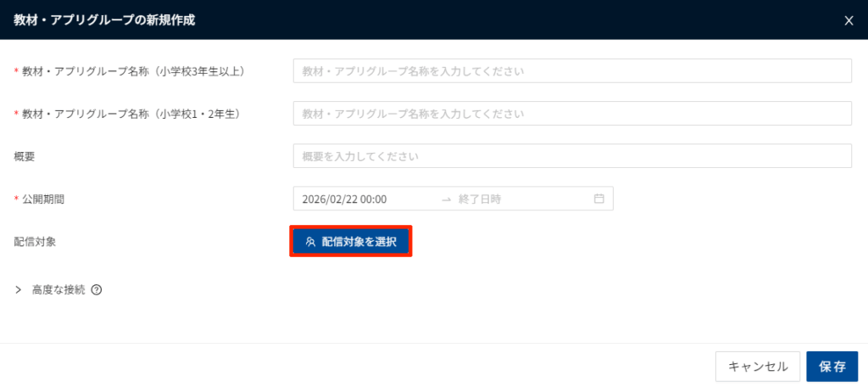Focus the 小学校3年生以上 group name input
Image resolution: width=868 pixels, height=387 pixels.
tap(571, 70)
